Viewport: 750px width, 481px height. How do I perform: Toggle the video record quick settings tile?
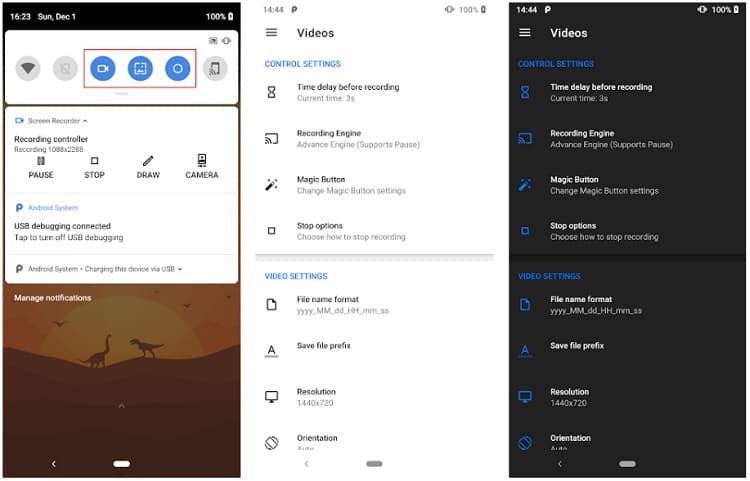103,69
